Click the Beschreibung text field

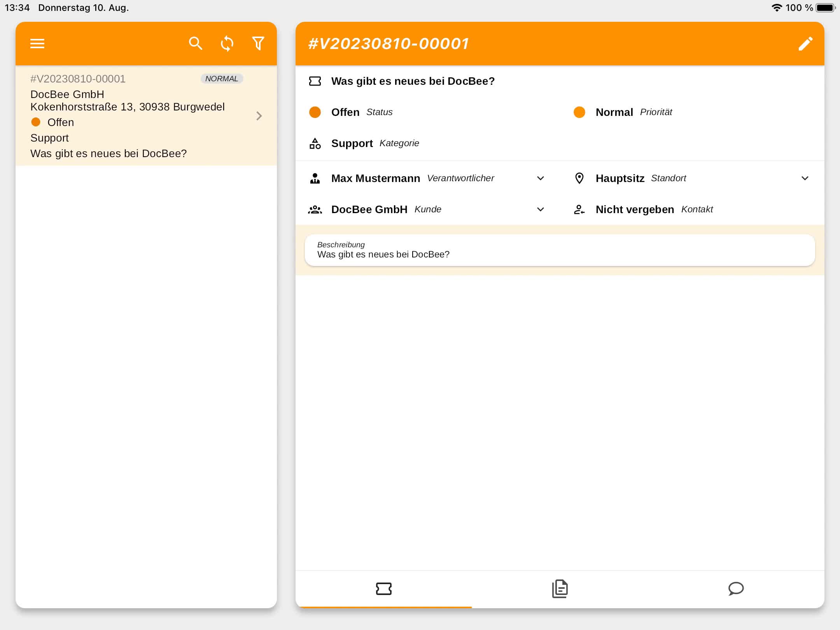click(x=559, y=250)
